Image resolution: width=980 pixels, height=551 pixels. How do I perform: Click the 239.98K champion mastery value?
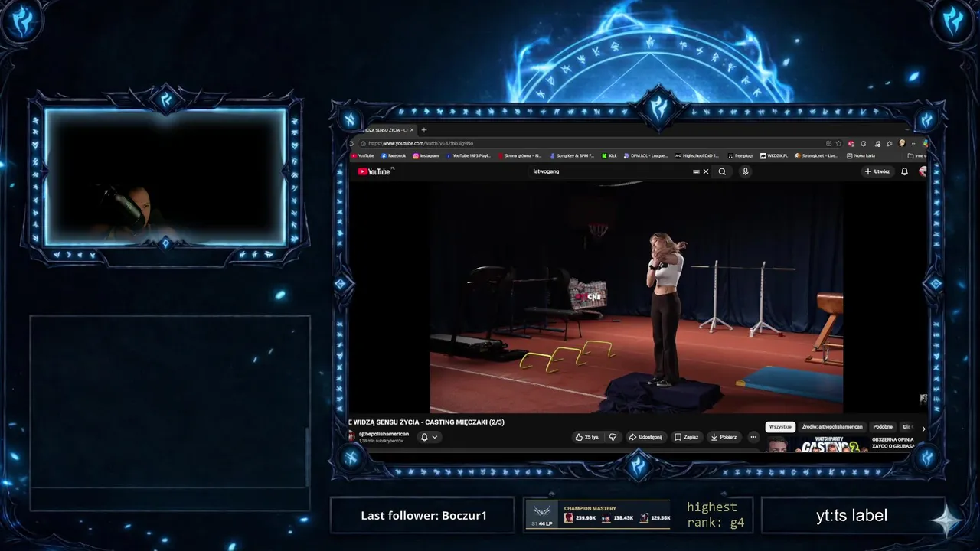(586, 519)
